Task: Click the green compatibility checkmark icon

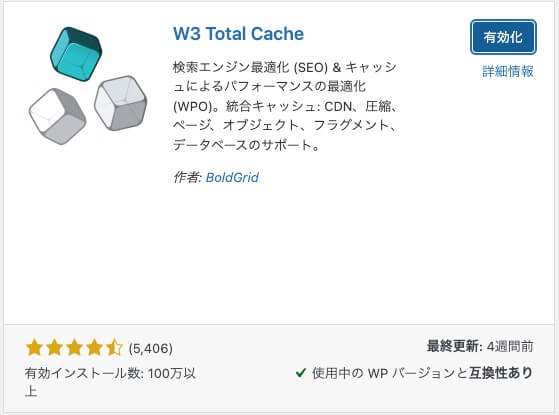Action: pos(301,373)
